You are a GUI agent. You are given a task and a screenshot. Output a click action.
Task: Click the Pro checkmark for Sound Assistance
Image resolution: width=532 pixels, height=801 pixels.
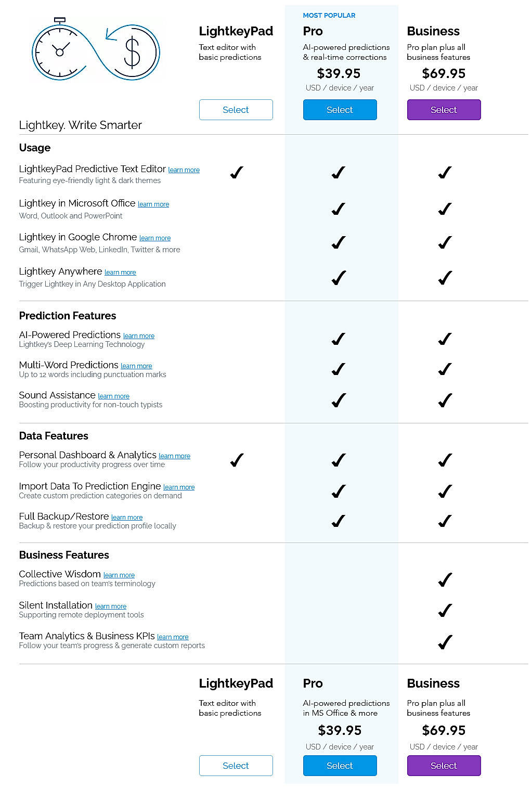coord(338,400)
